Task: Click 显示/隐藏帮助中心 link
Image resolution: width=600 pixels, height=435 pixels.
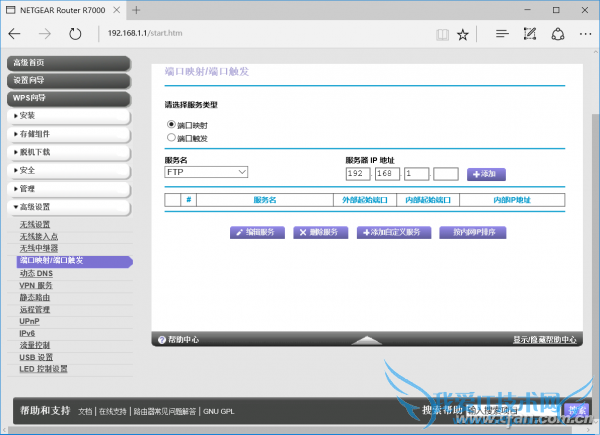Action: tap(545, 340)
